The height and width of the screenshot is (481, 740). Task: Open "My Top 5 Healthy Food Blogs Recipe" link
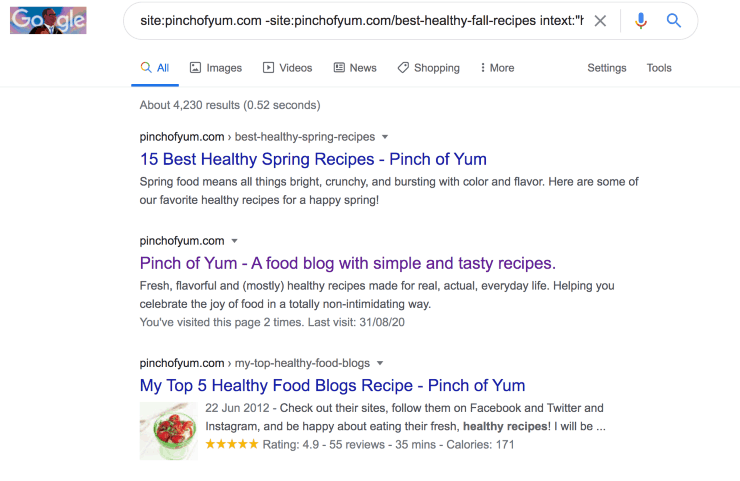332,385
